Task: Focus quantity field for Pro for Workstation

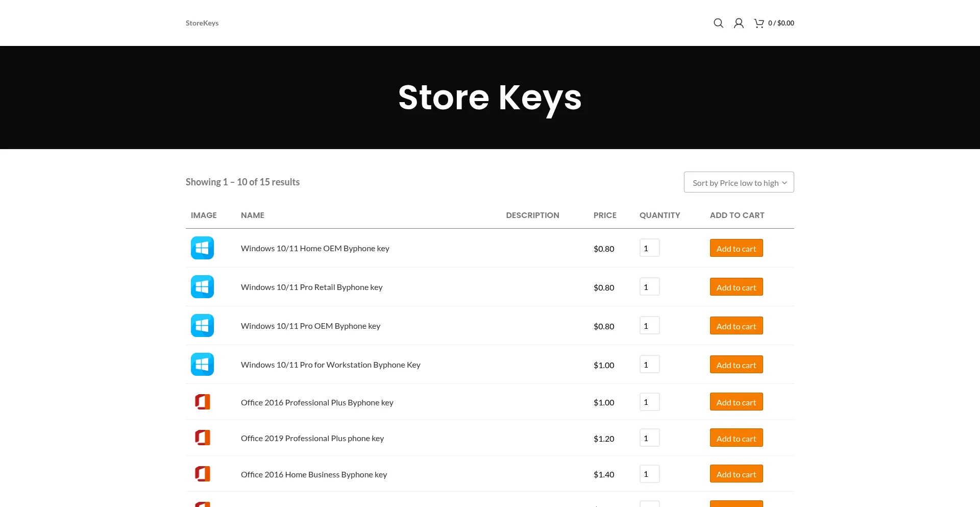Action: coord(649,365)
